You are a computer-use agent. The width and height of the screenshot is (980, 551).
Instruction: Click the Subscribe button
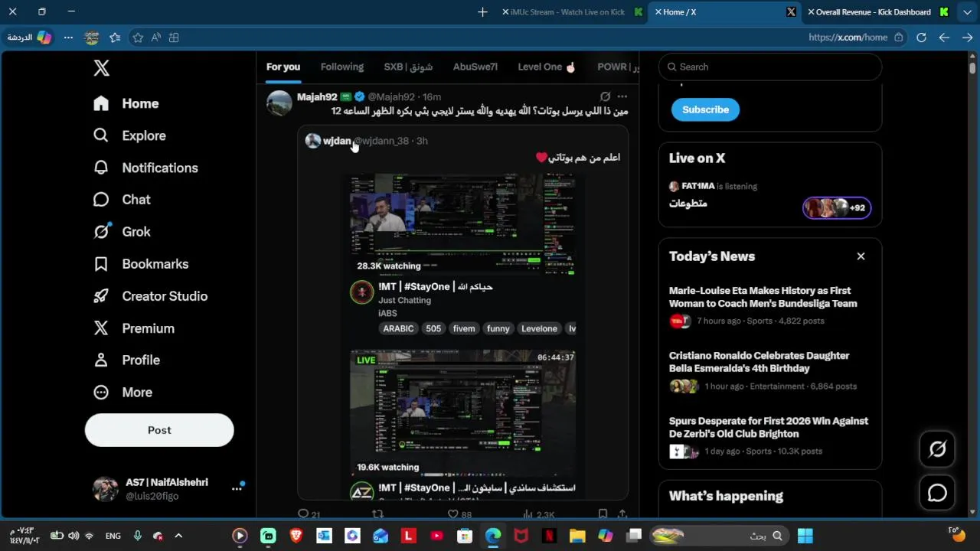[705, 109]
